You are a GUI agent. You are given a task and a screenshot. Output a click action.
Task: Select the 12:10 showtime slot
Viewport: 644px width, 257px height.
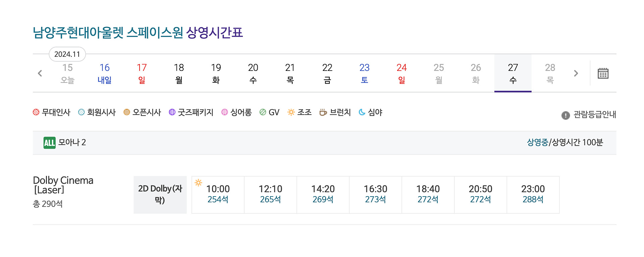click(270, 195)
